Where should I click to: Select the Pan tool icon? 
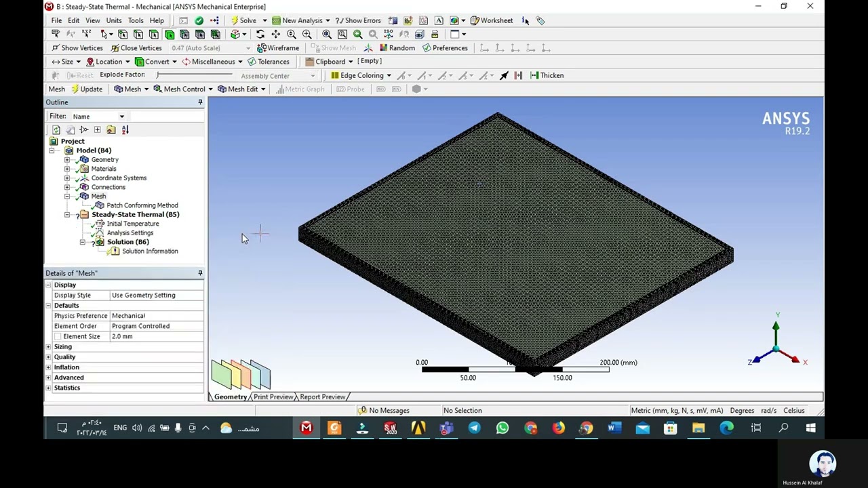276,34
